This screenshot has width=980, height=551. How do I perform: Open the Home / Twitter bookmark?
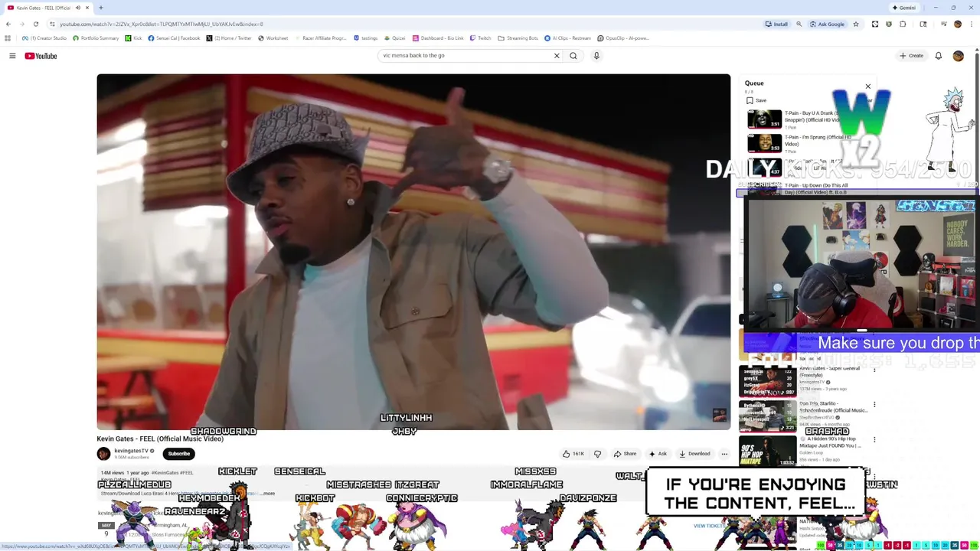pyautogui.click(x=228, y=38)
